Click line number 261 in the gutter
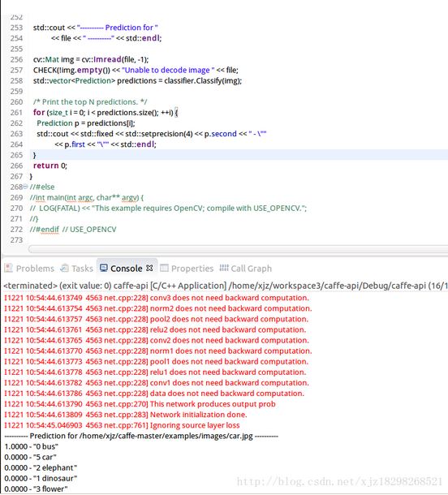Screen dimensions: 448x495 coord(16,112)
